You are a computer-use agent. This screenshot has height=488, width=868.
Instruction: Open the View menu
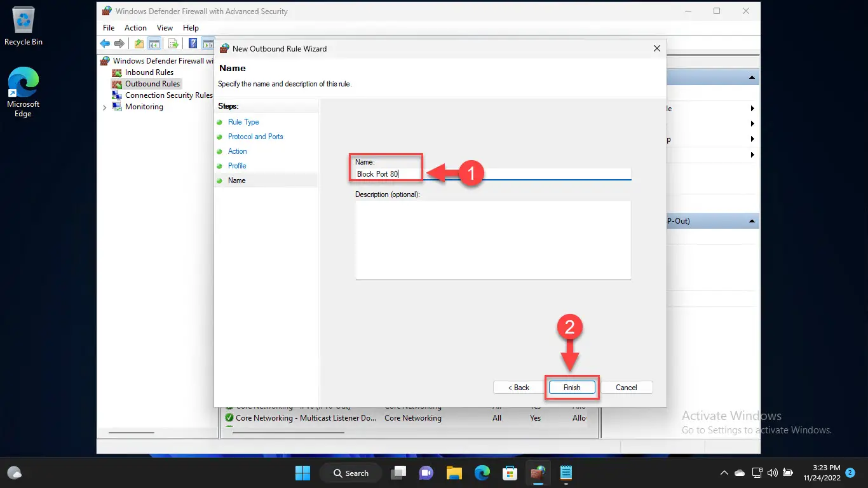coord(165,28)
